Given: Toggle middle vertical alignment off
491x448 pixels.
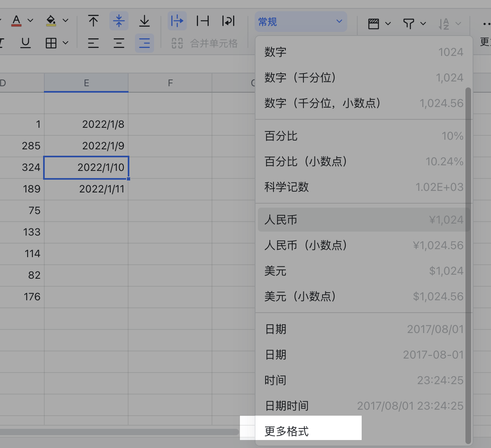Looking at the screenshot, I should coord(119,20).
